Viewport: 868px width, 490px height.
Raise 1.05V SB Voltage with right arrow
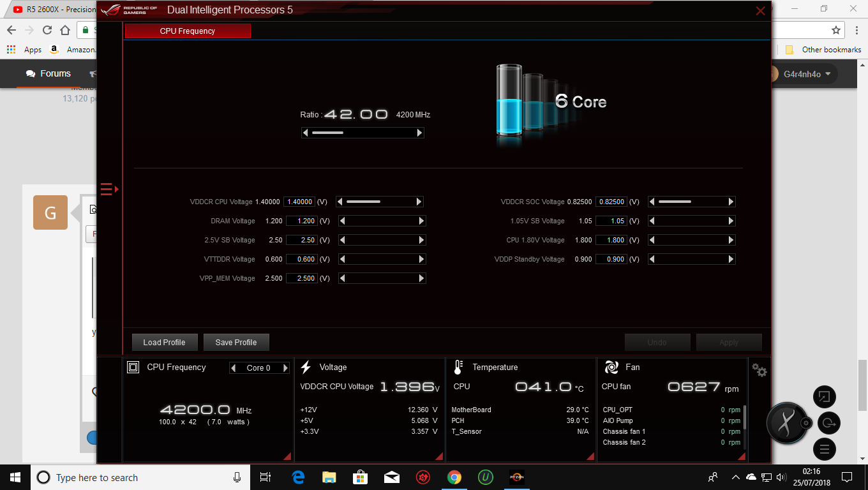[x=731, y=221]
